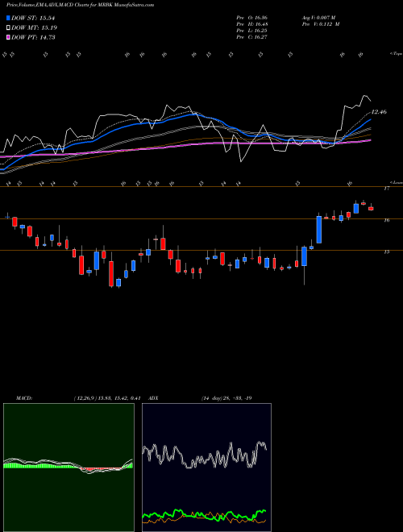The height and width of the screenshot is (532, 403).
Task: Click the 'Pre C: 16.27' value
Action: [x=252, y=37]
